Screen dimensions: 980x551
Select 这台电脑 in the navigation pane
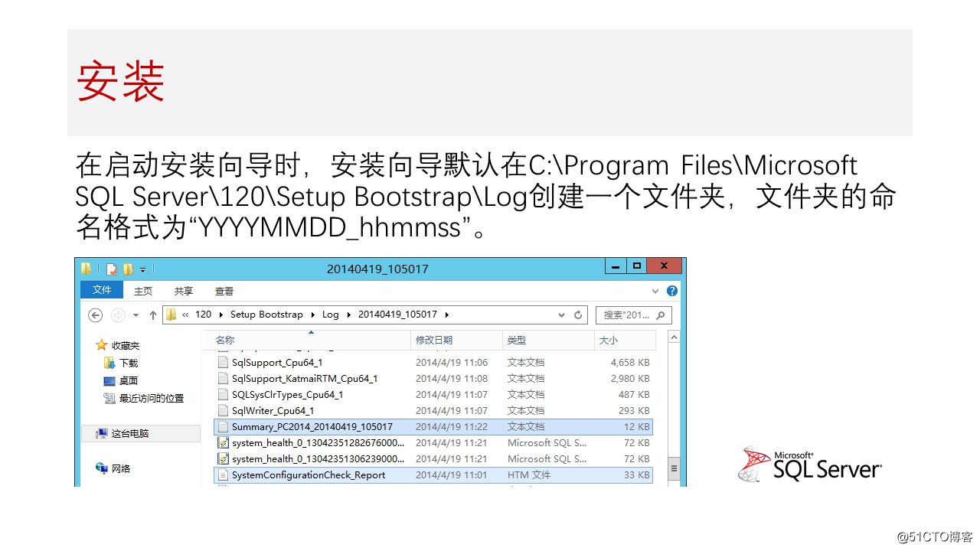point(130,433)
